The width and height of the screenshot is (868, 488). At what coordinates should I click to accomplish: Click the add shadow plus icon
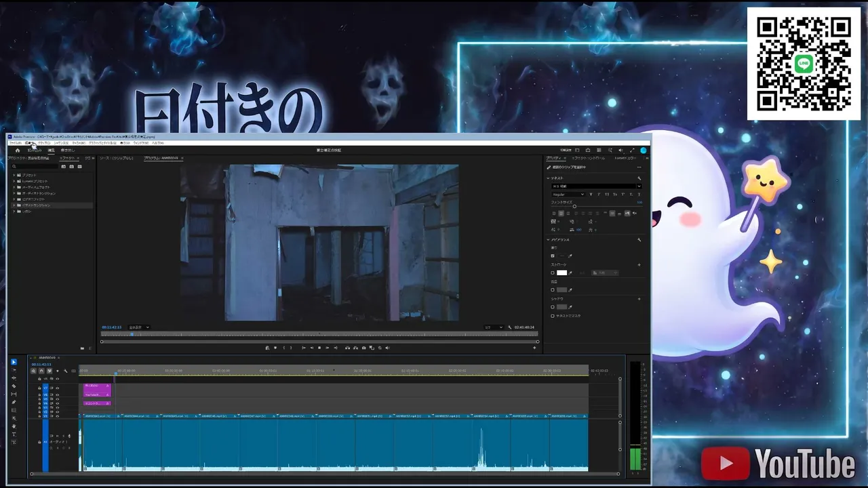639,299
